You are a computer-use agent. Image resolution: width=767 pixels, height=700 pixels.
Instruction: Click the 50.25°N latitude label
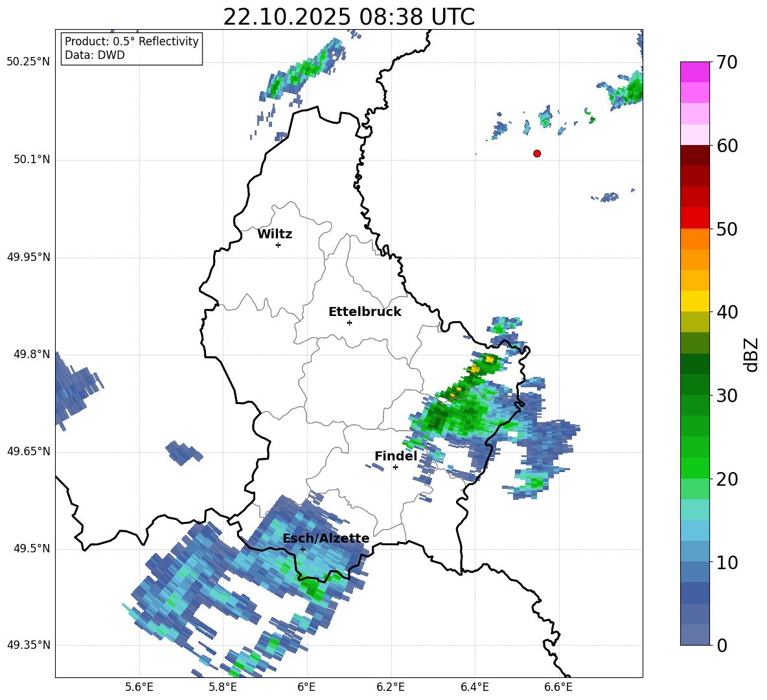(x=29, y=62)
